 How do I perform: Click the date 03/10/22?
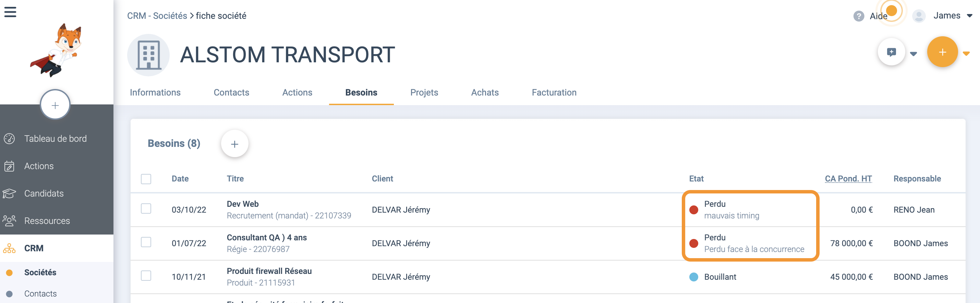tap(189, 210)
